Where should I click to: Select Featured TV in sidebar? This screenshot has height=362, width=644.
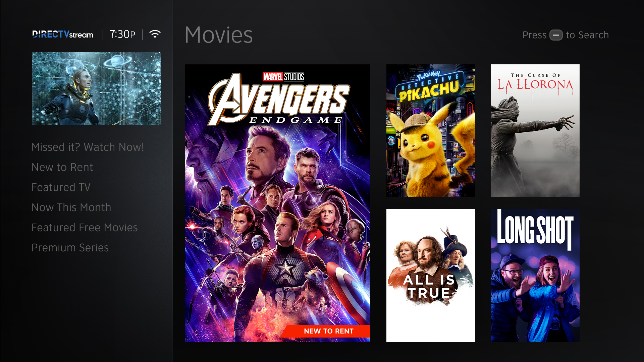(x=61, y=187)
